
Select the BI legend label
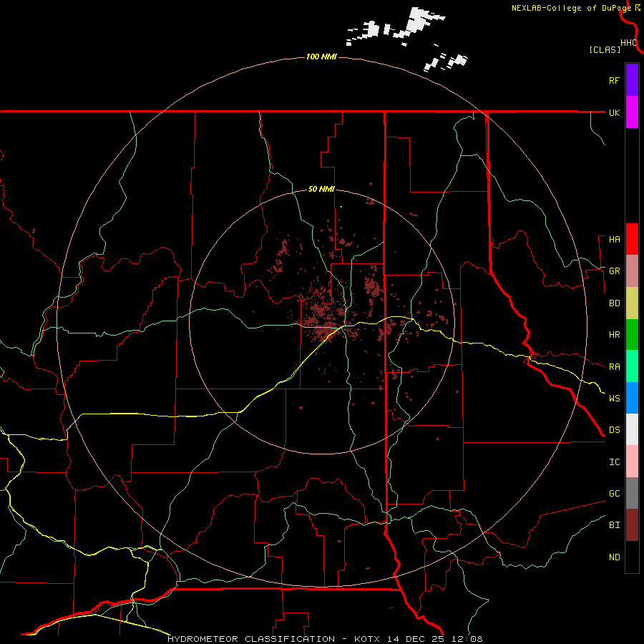pyautogui.click(x=614, y=525)
